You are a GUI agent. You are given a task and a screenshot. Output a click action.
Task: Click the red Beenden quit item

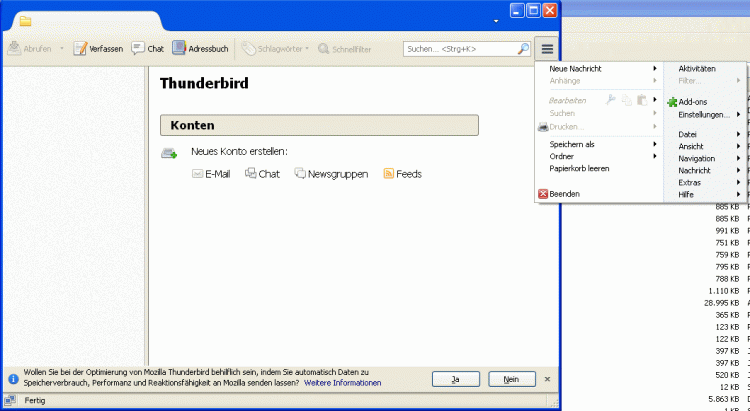tap(543, 194)
